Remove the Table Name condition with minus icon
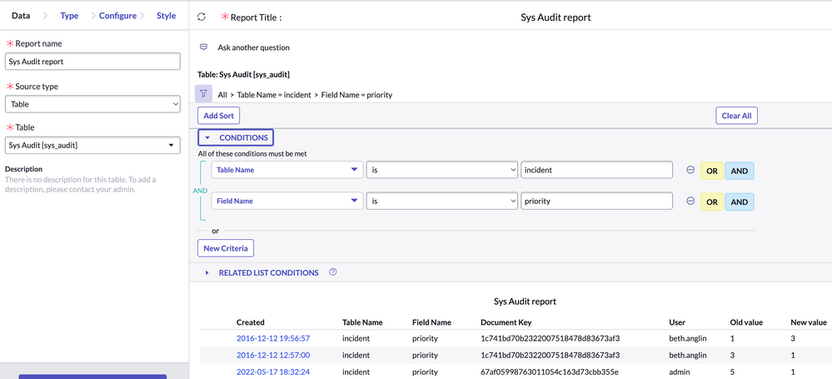 point(690,170)
